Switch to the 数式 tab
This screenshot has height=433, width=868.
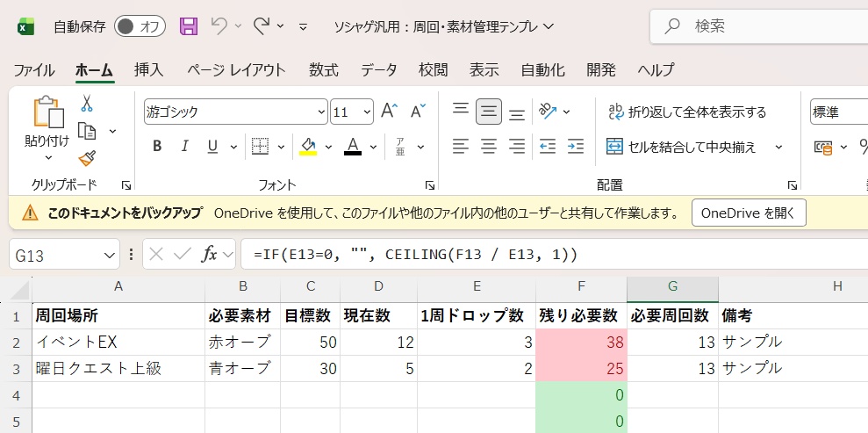point(324,70)
